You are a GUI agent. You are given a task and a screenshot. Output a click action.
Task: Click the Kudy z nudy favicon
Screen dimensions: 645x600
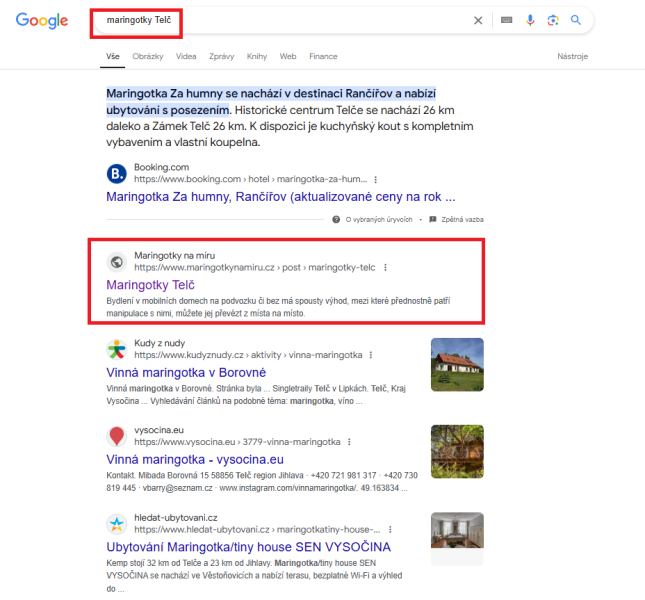(x=117, y=349)
